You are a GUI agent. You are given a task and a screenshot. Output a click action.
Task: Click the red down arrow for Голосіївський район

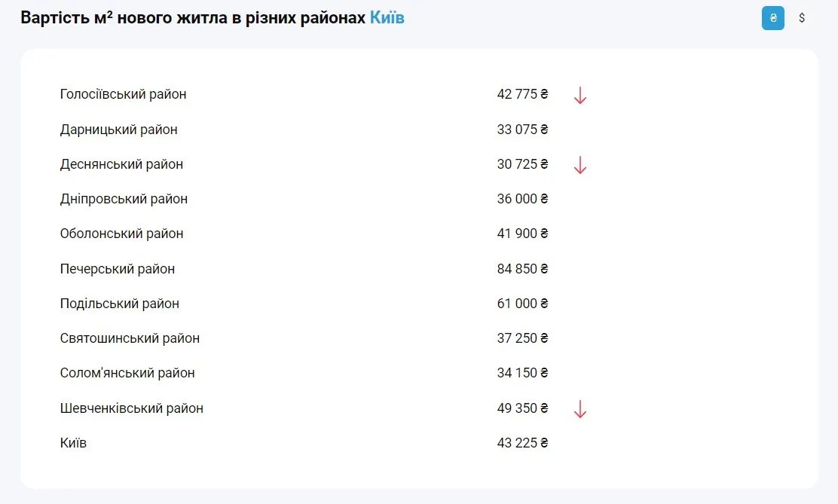pyautogui.click(x=580, y=96)
